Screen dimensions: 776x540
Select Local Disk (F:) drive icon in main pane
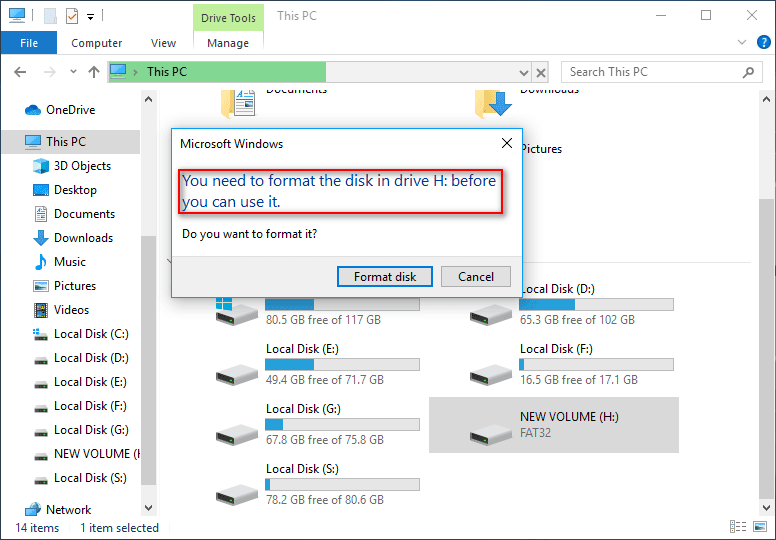click(x=490, y=375)
